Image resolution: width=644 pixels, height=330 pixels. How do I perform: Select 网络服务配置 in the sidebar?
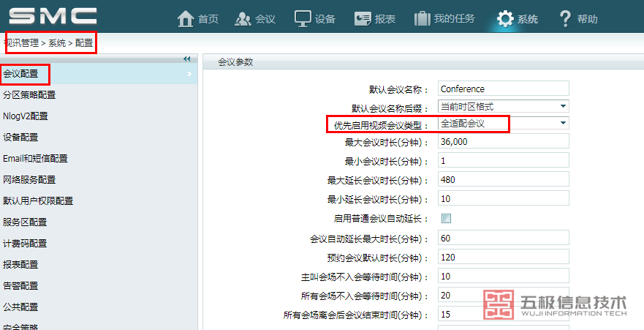pyautogui.click(x=29, y=180)
